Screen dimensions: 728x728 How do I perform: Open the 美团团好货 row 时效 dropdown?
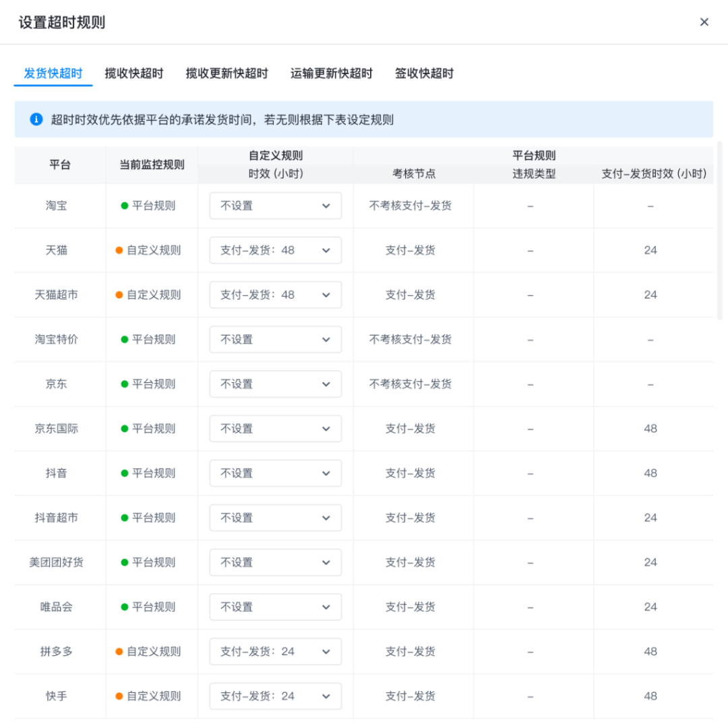[275, 562]
